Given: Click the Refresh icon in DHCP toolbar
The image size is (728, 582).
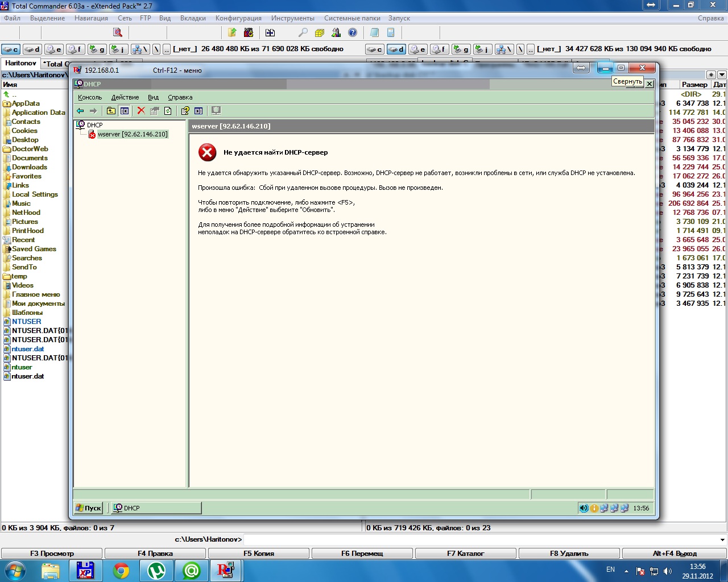Looking at the screenshot, I should tap(168, 111).
